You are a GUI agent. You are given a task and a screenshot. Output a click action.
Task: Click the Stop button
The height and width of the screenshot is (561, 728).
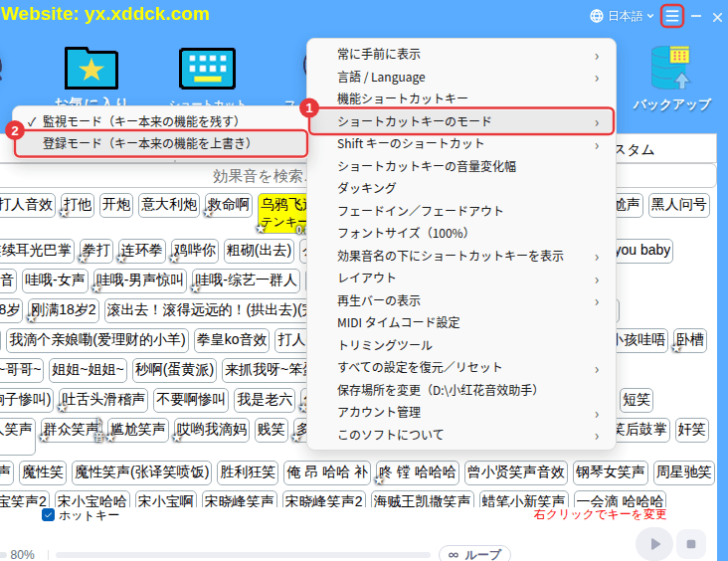pyautogui.click(x=691, y=544)
